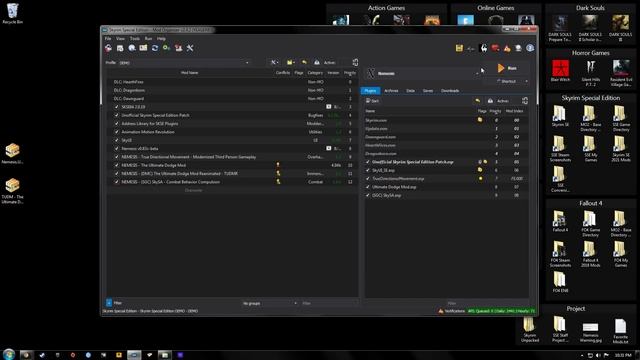The width and height of the screenshot is (640, 360).
Task: Uncheck SkyUI_SE.esp plugin
Action: (368, 170)
